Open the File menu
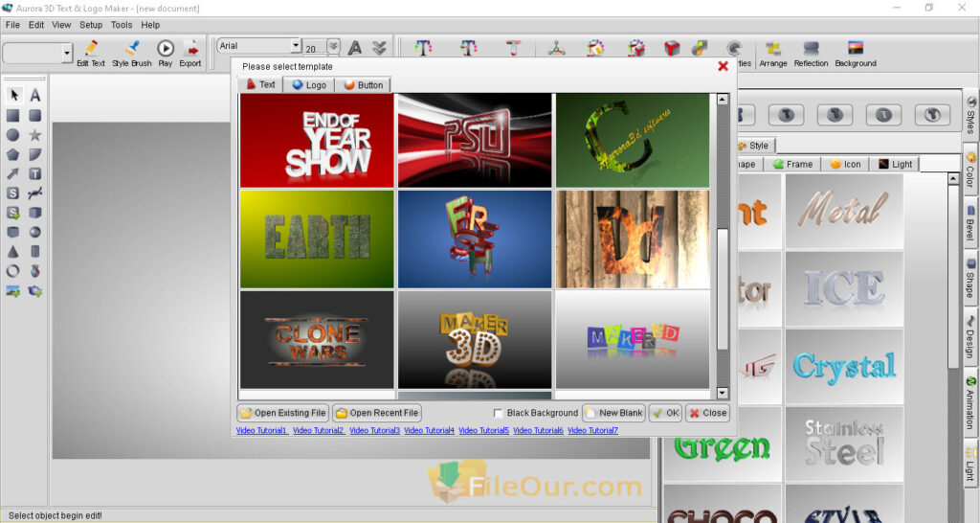The image size is (980, 523). pos(12,25)
